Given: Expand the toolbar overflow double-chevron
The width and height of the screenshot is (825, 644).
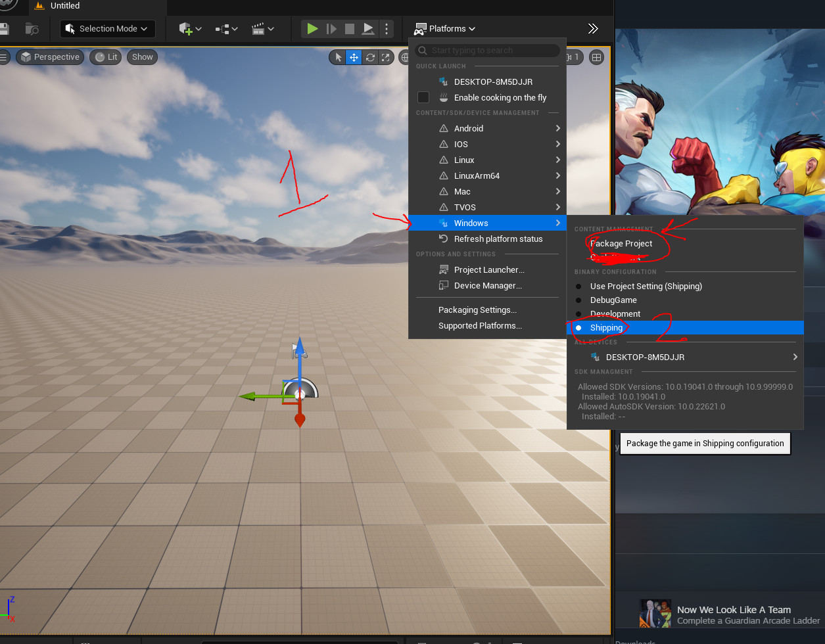Looking at the screenshot, I should (x=593, y=29).
